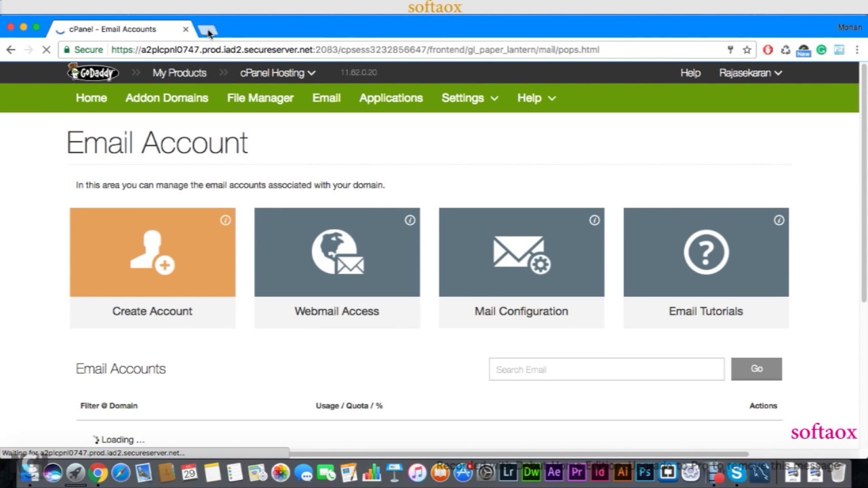Show info for Email Tutorials tile
Screen dimensions: 868x488
coord(778,220)
